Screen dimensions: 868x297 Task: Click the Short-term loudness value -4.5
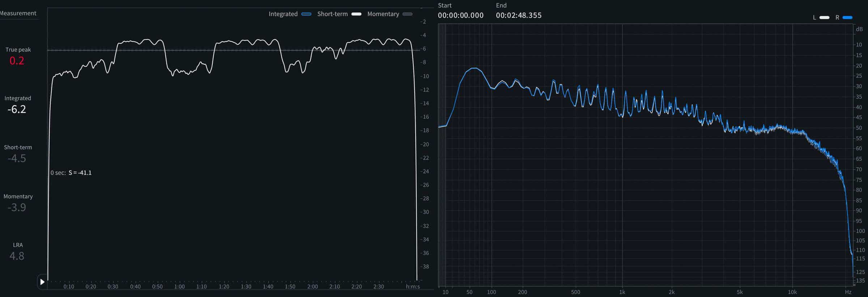pos(17,158)
